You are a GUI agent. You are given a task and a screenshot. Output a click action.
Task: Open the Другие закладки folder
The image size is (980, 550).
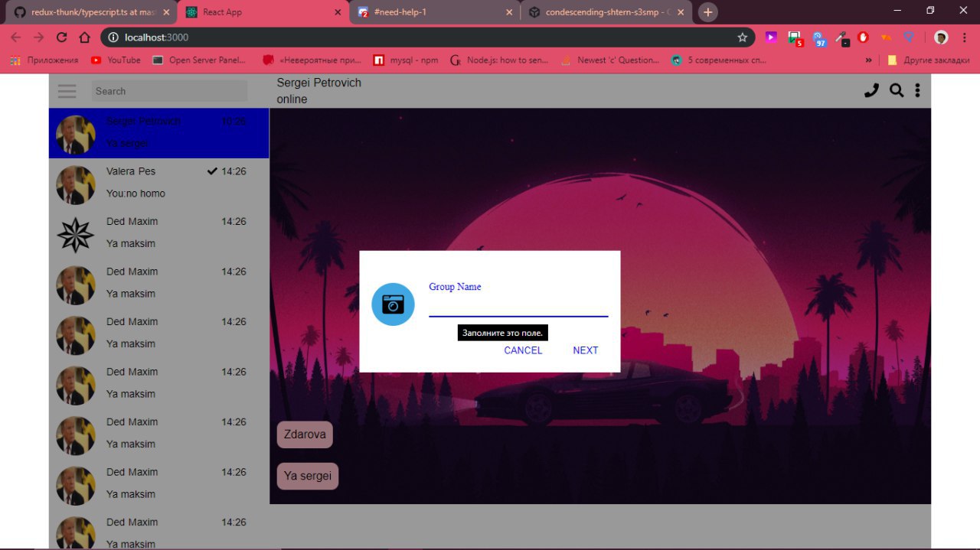tap(928, 60)
